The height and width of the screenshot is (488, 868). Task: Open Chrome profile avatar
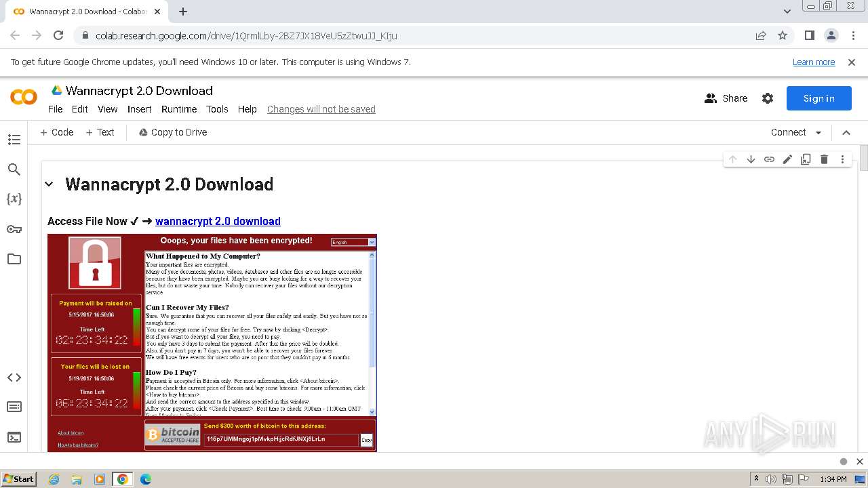coord(831,35)
